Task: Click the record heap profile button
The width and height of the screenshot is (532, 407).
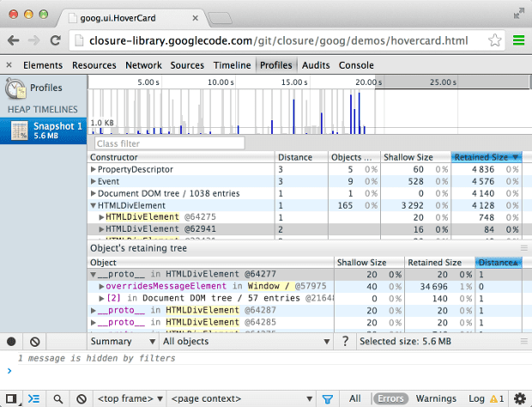Action: [x=11, y=341]
